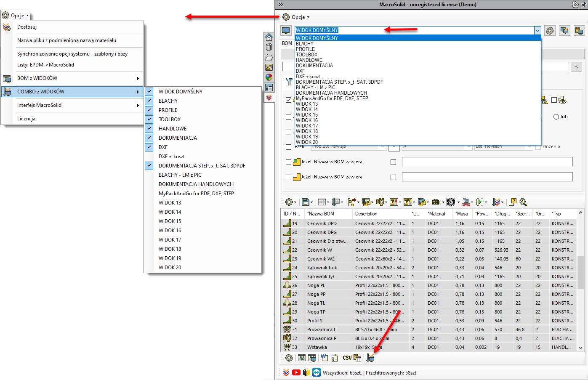Select the BOM tab
The width and height of the screenshot is (588, 380).
[287, 43]
